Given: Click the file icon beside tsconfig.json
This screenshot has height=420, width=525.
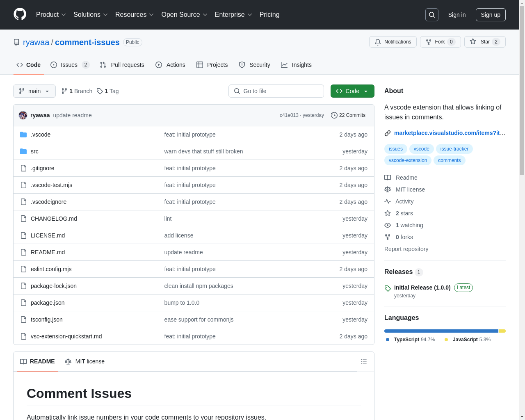Looking at the screenshot, I should tap(23, 320).
